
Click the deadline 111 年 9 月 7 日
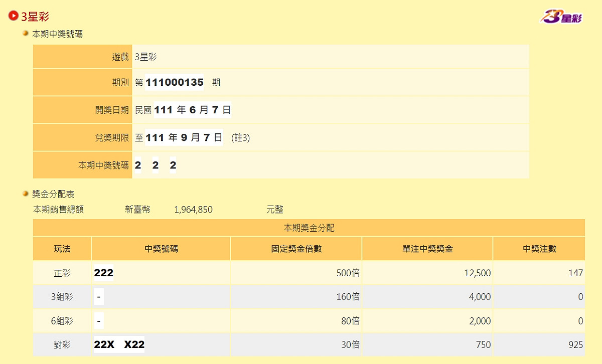coord(184,137)
